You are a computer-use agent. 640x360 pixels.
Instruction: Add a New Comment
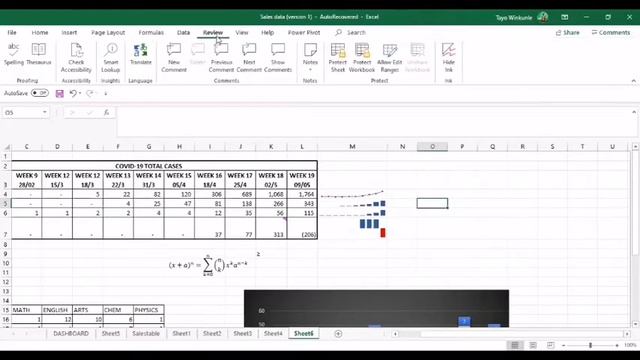click(x=174, y=58)
